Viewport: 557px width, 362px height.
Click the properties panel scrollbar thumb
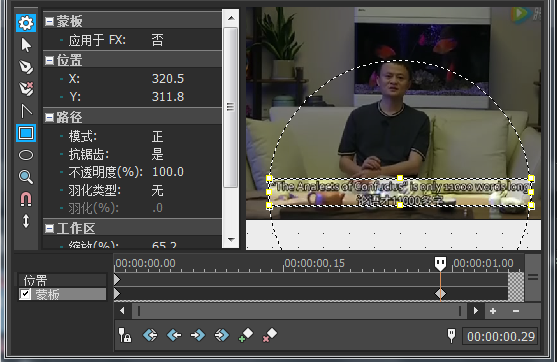tap(231, 107)
